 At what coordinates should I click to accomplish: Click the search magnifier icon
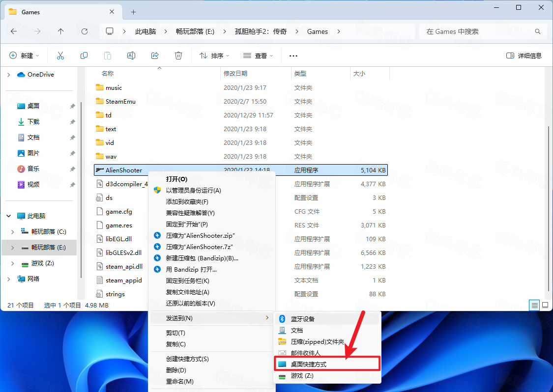pyautogui.click(x=537, y=31)
